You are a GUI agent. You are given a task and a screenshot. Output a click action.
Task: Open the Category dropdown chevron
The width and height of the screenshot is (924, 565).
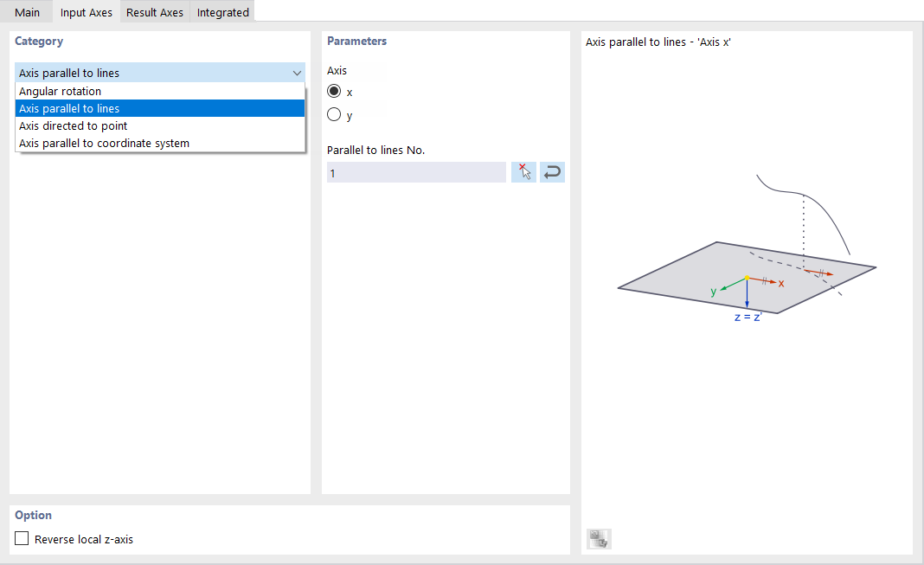(297, 73)
